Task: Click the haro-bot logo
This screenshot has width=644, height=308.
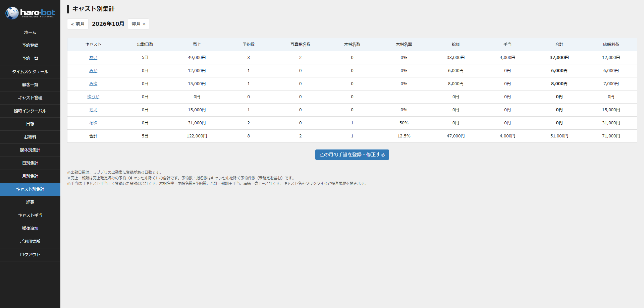Action: point(30,13)
